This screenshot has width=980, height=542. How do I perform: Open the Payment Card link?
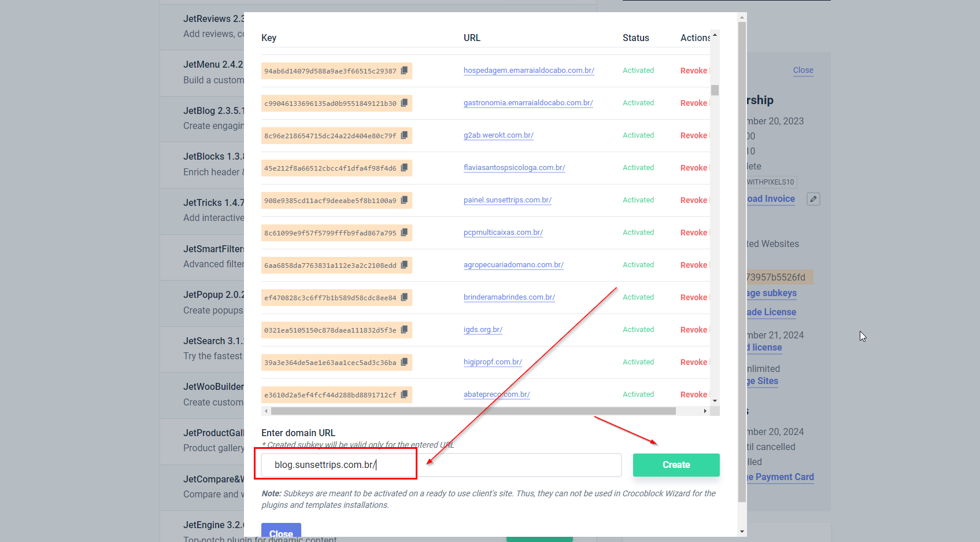(784, 477)
